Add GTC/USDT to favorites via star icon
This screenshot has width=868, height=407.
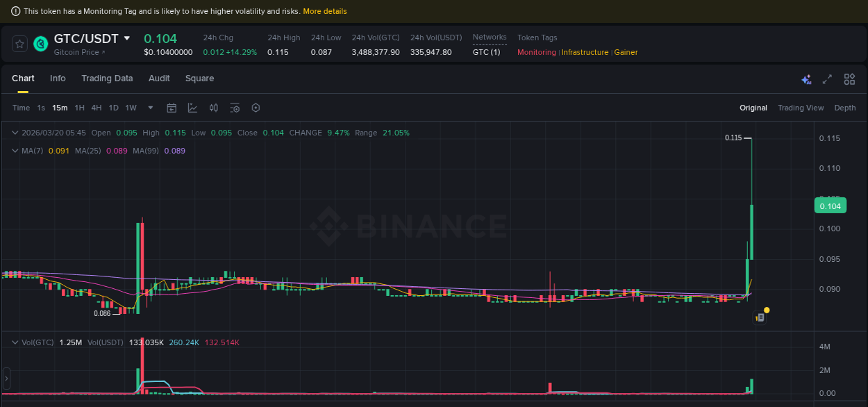point(19,43)
